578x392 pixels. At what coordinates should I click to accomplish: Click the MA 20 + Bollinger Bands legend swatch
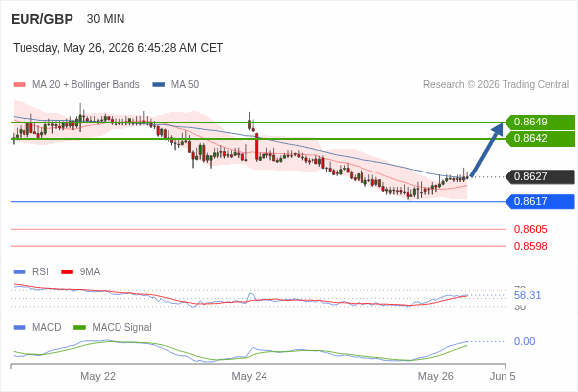(x=20, y=85)
